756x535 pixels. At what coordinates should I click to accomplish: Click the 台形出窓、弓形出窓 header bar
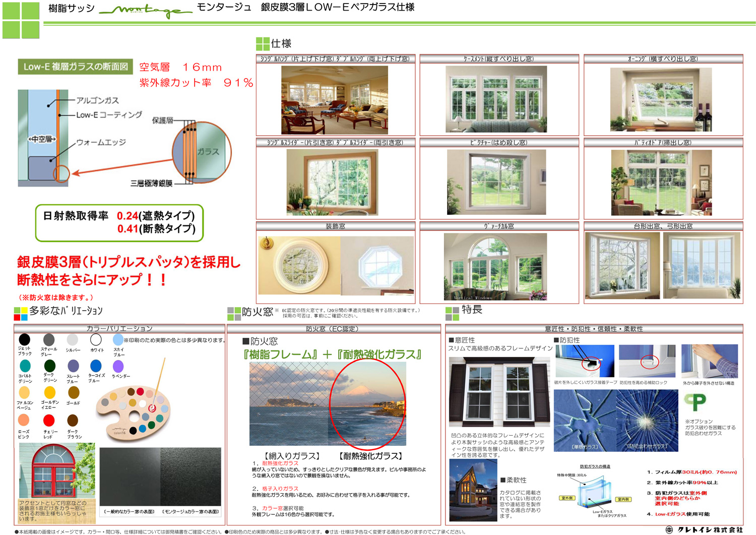click(663, 226)
